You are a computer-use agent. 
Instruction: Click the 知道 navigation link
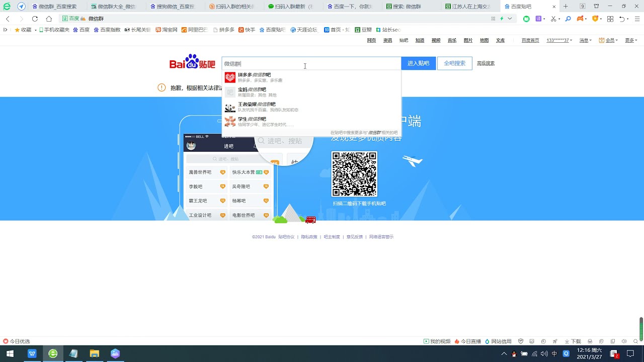[x=420, y=40]
